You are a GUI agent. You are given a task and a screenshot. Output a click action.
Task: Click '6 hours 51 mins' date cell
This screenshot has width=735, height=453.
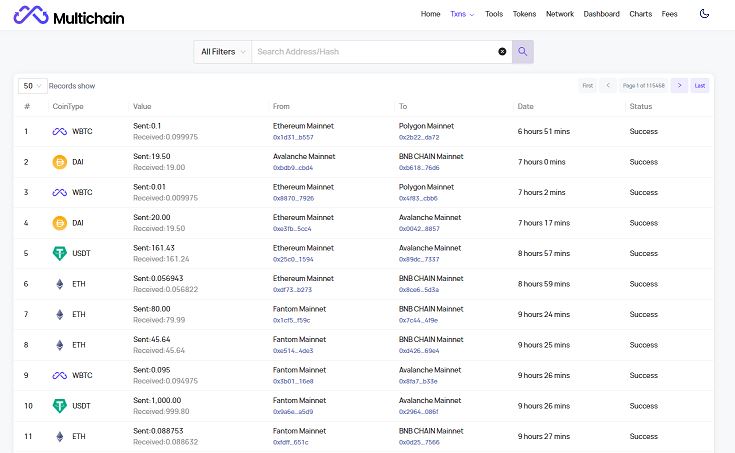[x=544, y=131]
